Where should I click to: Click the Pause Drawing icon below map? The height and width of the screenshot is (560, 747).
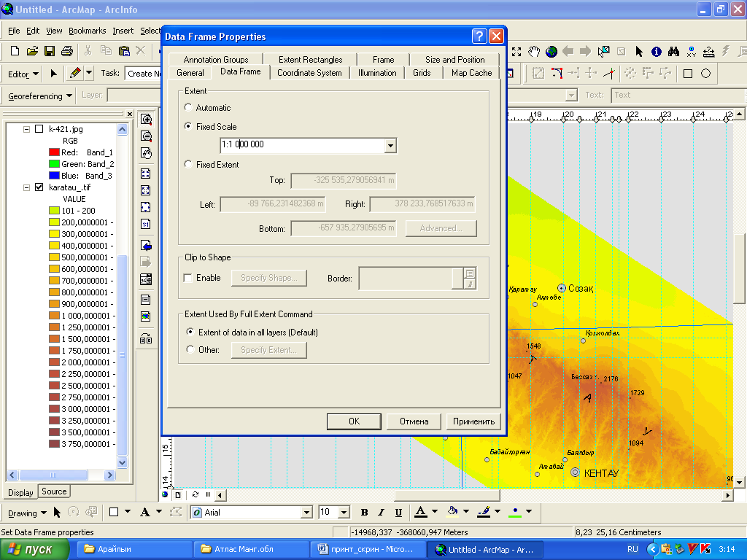(x=208, y=494)
